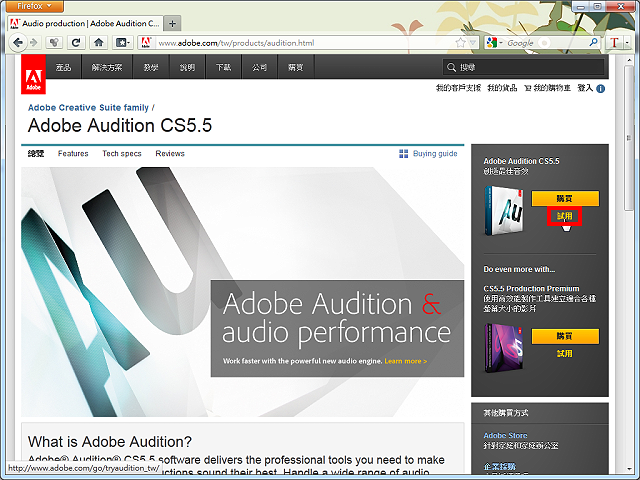Open the Adobe Store link
640x480 pixels.
point(505,436)
